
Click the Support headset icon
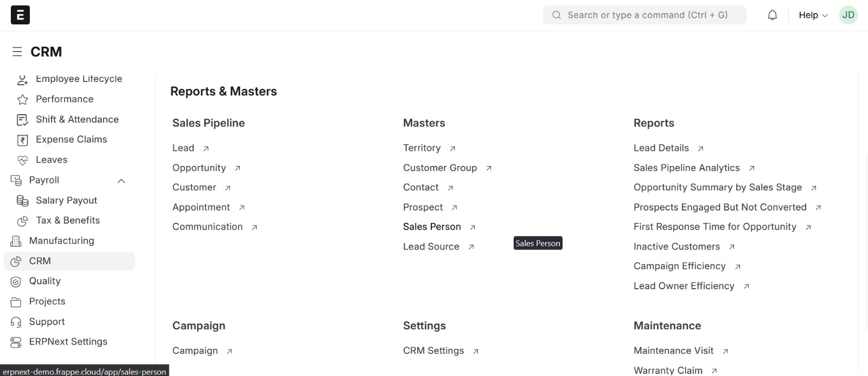(x=16, y=322)
